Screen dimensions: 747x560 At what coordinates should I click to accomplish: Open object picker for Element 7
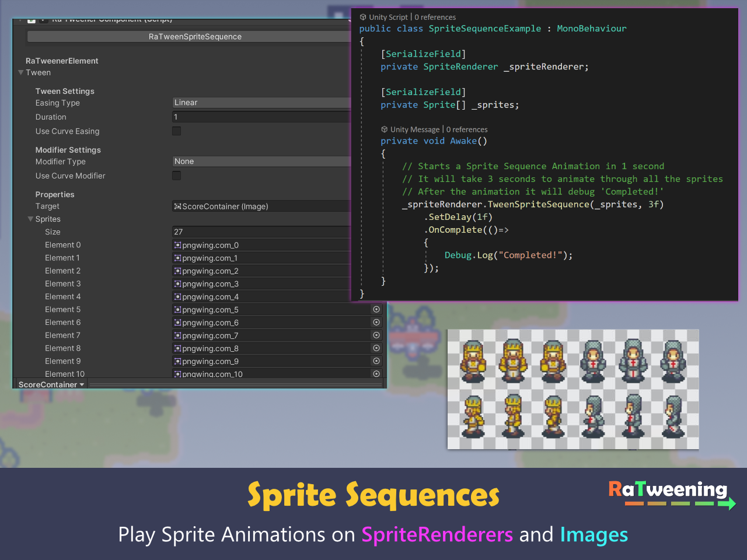(376, 335)
